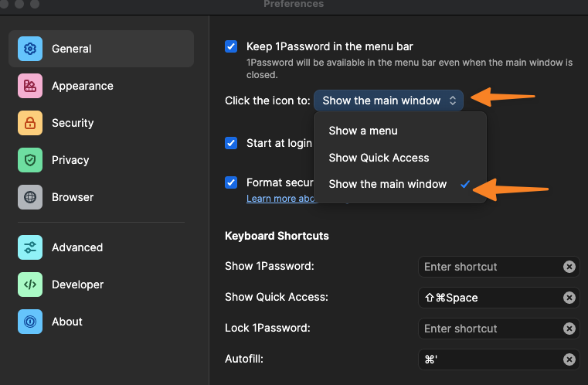Select the Appearance palette icon

(x=30, y=86)
